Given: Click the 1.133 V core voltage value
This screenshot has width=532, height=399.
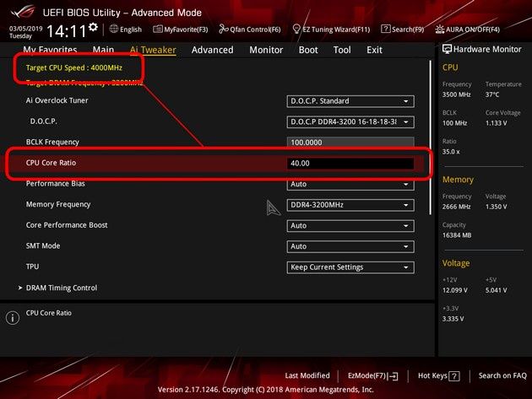Looking at the screenshot, I should (496, 123).
